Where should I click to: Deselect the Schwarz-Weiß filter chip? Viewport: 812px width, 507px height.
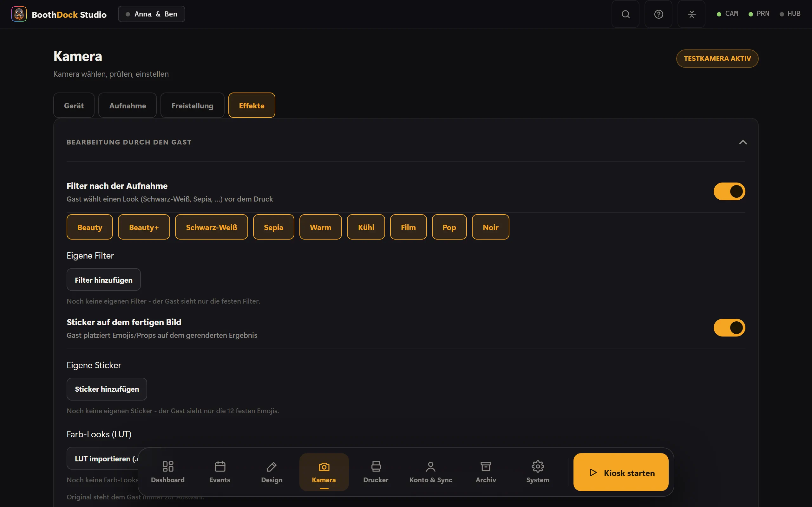pyautogui.click(x=211, y=227)
